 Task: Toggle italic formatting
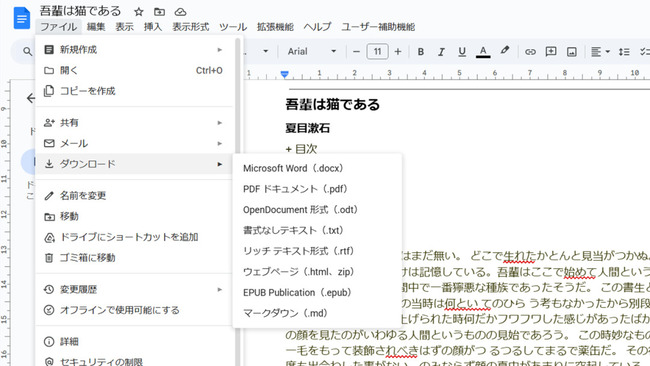[441, 52]
